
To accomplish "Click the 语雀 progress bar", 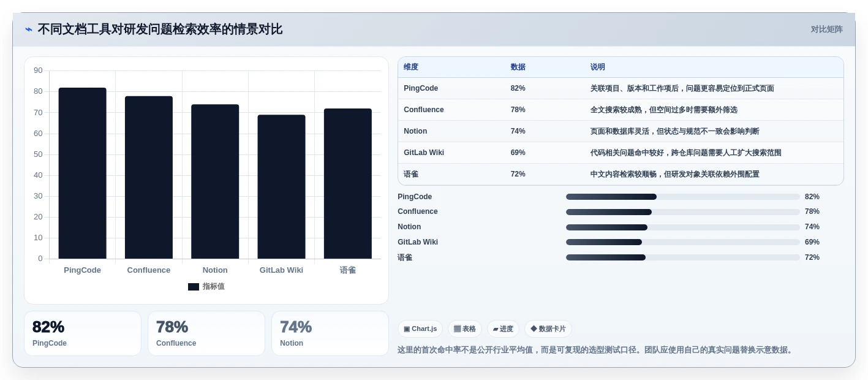I will [683, 257].
